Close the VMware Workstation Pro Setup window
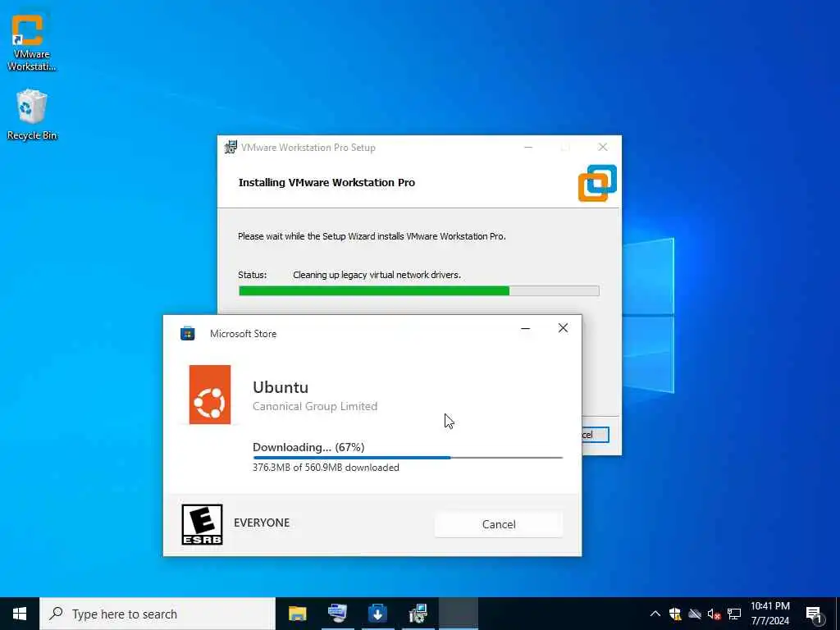 603,147
